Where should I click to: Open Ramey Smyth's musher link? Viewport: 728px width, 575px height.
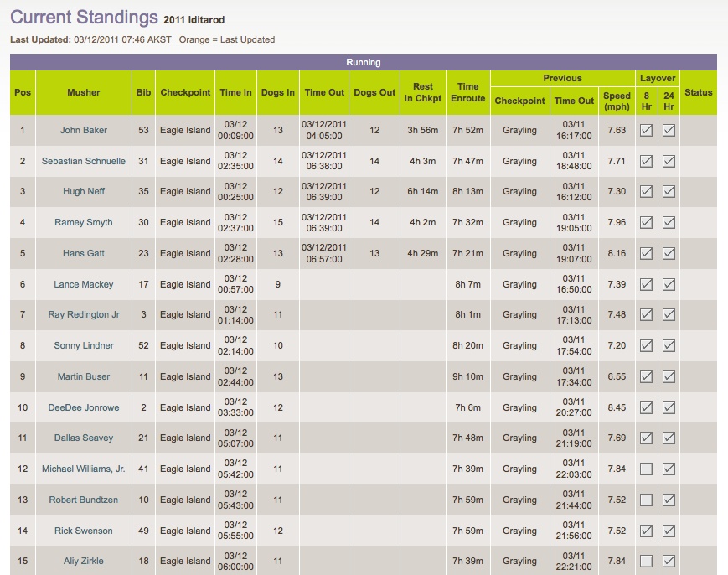84,222
